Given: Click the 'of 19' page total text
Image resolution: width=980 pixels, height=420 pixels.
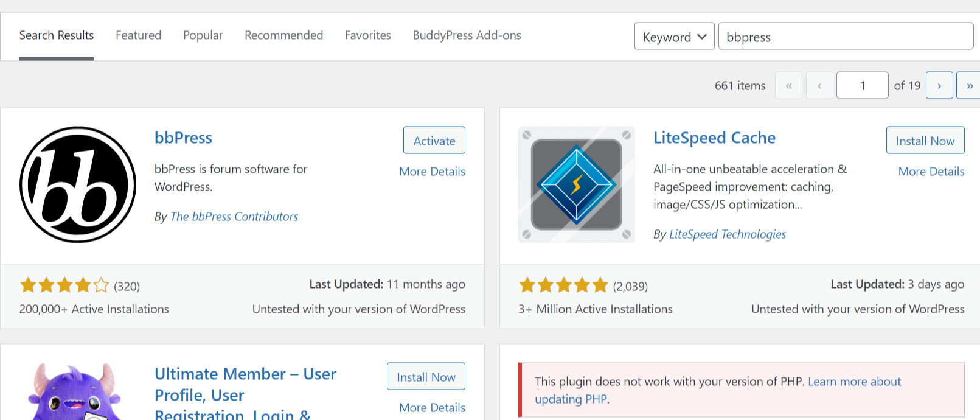Looking at the screenshot, I should [x=907, y=86].
